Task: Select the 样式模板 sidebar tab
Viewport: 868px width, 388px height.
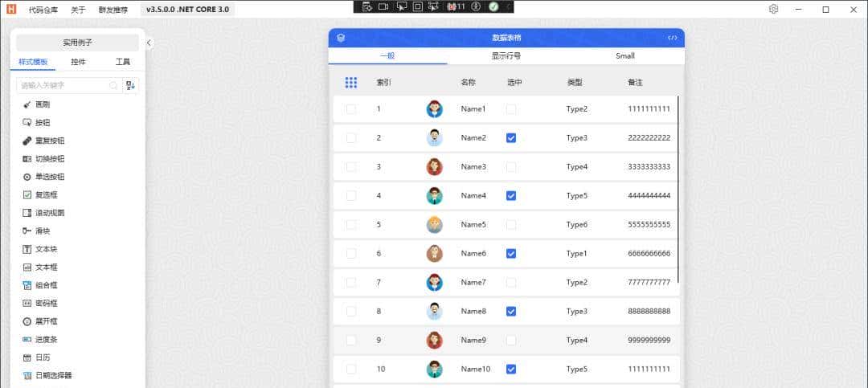Action: pyautogui.click(x=33, y=62)
